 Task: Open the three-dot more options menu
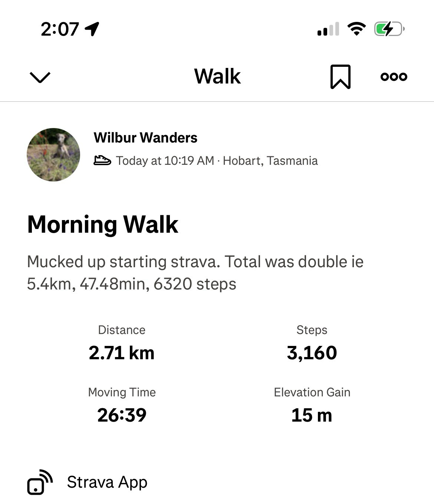coord(394,77)
